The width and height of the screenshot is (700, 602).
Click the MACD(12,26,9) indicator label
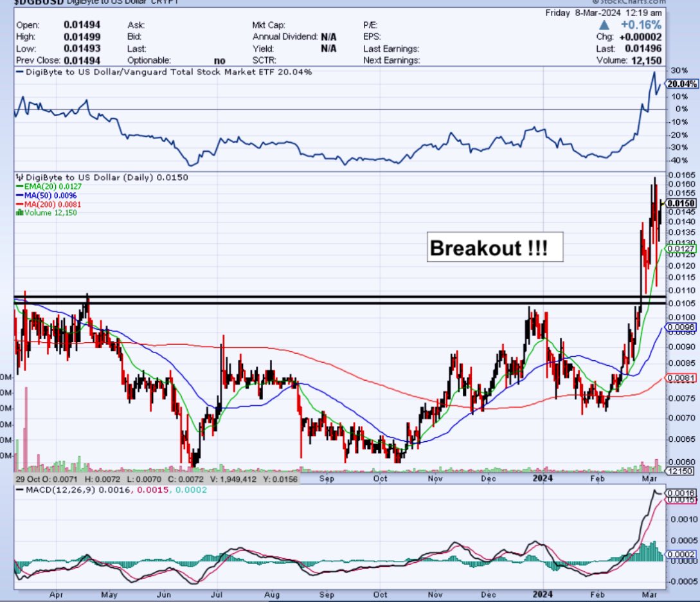(x=51, y=491)
